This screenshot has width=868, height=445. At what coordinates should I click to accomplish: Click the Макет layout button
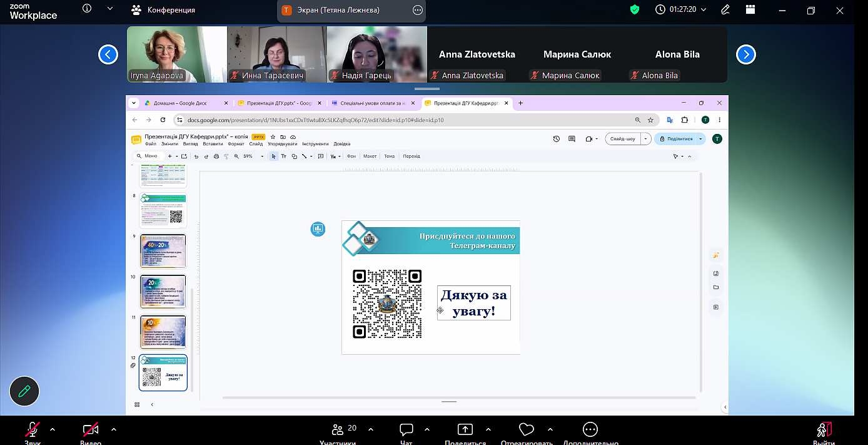(x=370, y=156)
